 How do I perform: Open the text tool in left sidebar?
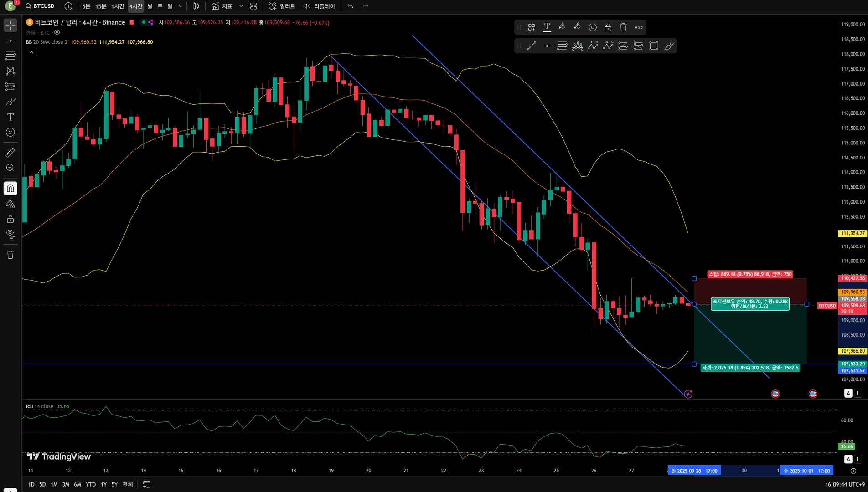[10, 117]
